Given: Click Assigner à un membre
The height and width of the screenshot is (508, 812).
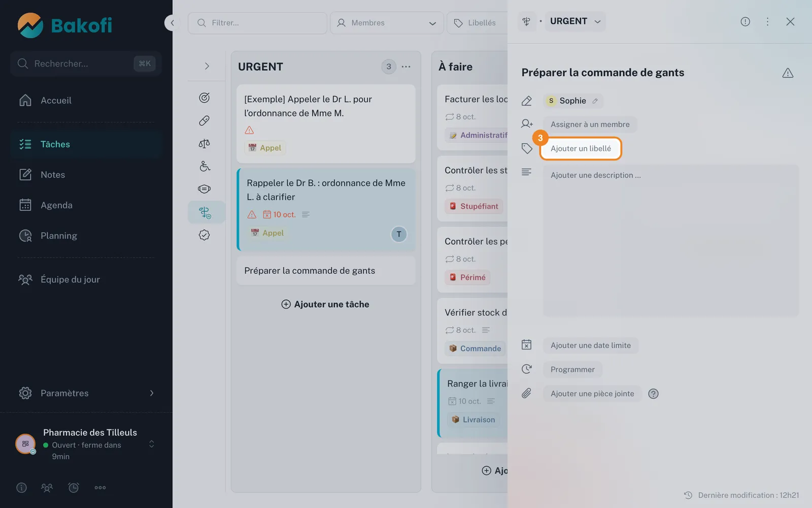Looking at the screenshot, I should pos(590,124).
